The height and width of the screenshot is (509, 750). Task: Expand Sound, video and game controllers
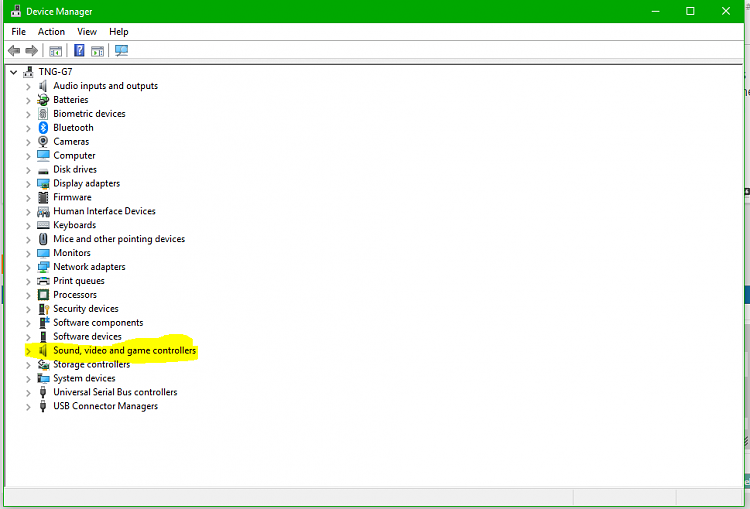pyautogui.click(x=28, y=351)
